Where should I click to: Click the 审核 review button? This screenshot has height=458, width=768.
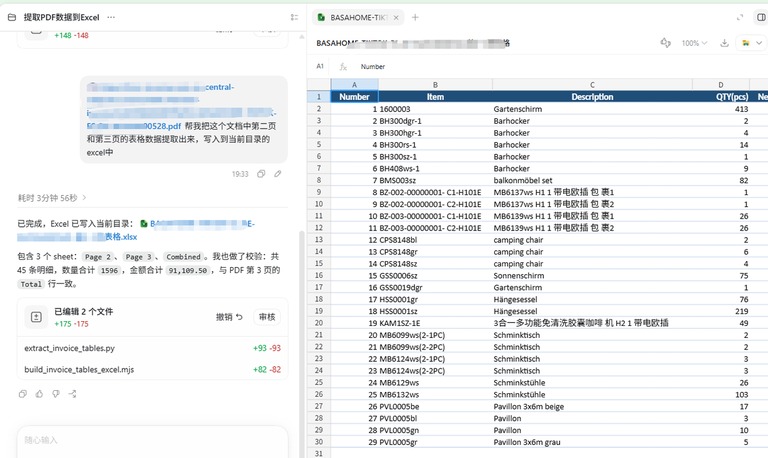click(267, 317)
